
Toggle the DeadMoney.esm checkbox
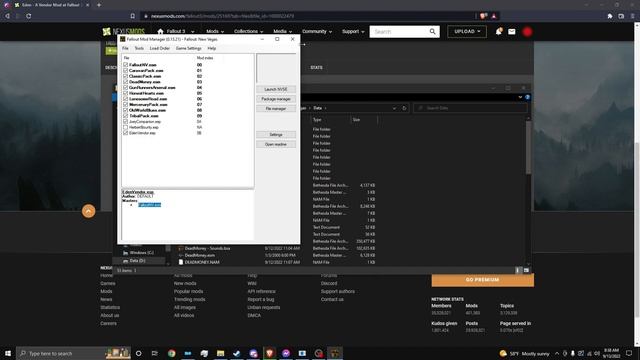[x=125, y=82]
